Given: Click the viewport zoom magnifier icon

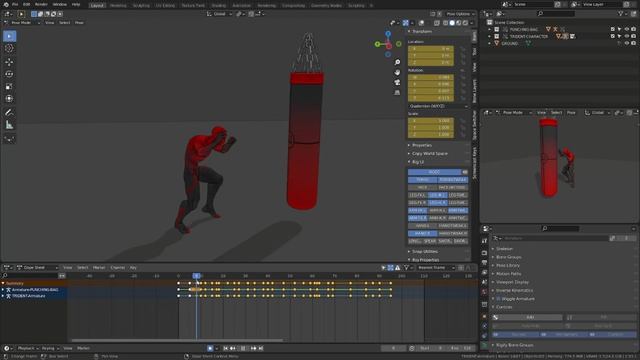Looking at the screenshot, I should 397,62.
